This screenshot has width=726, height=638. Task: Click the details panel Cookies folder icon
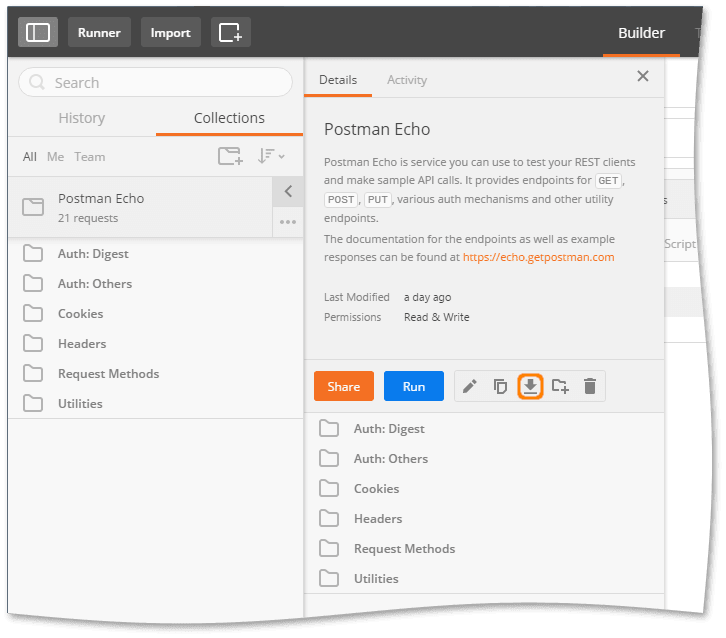(x=329, y=488)
